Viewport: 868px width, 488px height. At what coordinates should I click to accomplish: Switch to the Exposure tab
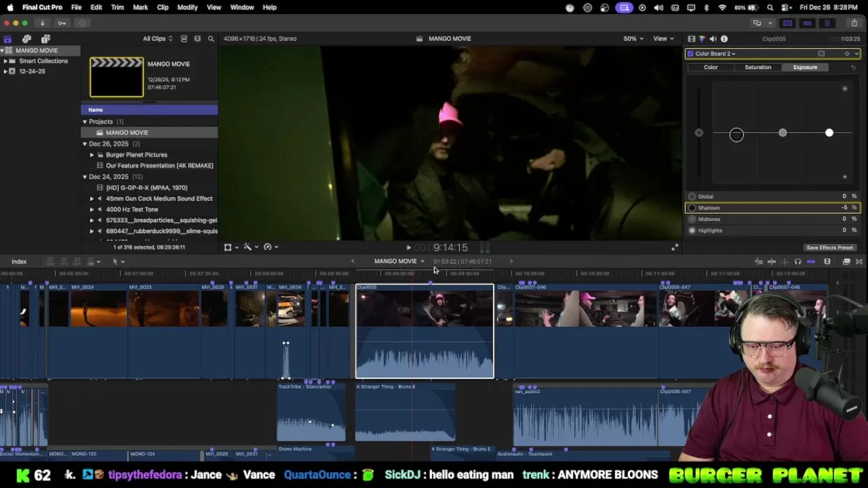point(805,68)
